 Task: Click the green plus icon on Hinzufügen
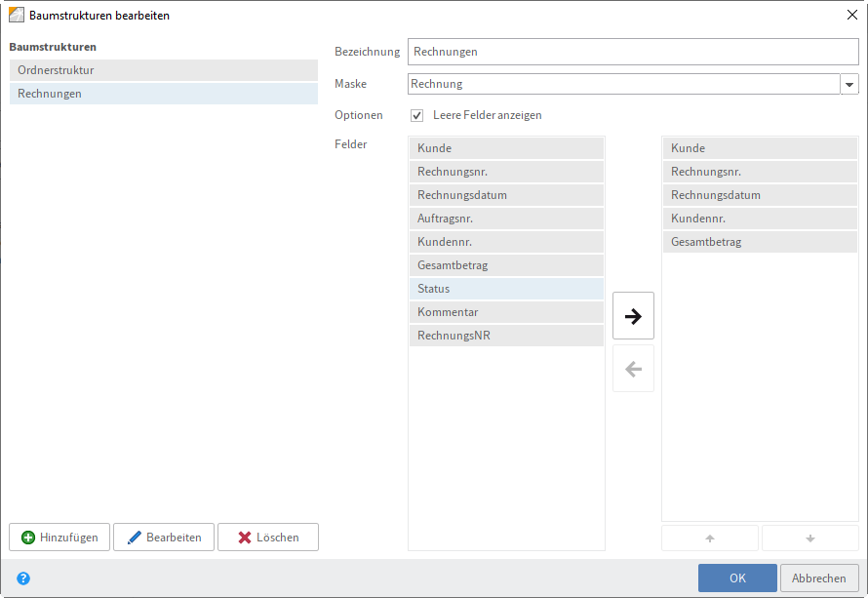pos(26,537)
